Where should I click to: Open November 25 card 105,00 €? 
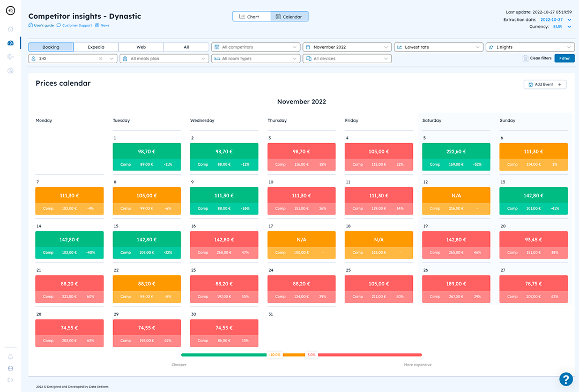[x=379, y=289]
